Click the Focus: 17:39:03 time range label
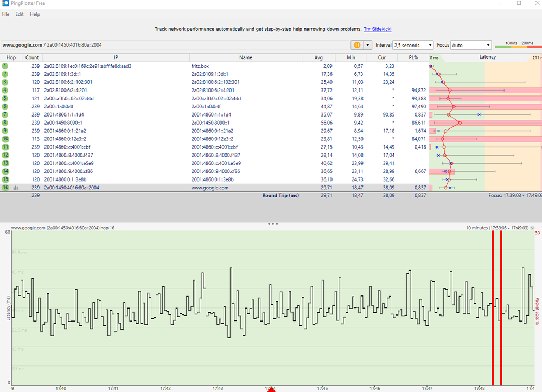The width and height of the screenshot is (542, 392). 515,195
